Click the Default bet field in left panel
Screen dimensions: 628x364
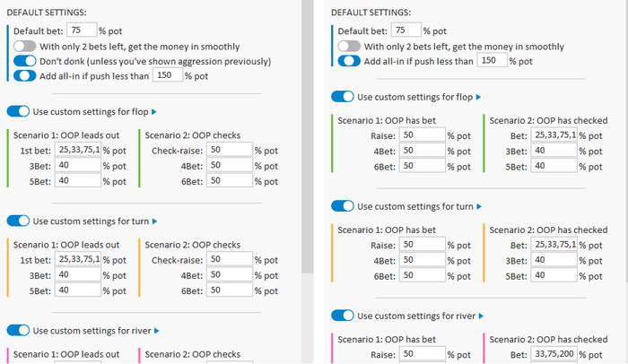click(x=82, y=30)
